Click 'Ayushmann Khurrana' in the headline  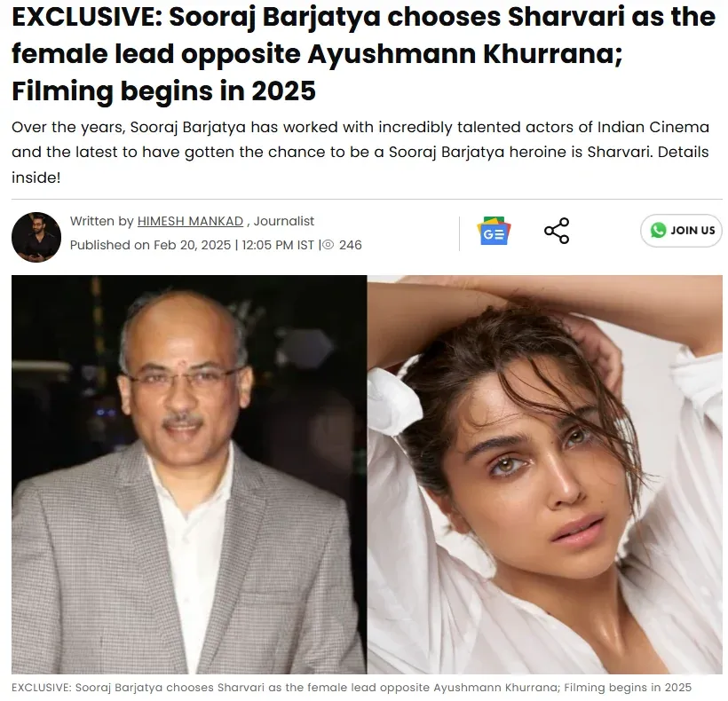tap(464, 54)
